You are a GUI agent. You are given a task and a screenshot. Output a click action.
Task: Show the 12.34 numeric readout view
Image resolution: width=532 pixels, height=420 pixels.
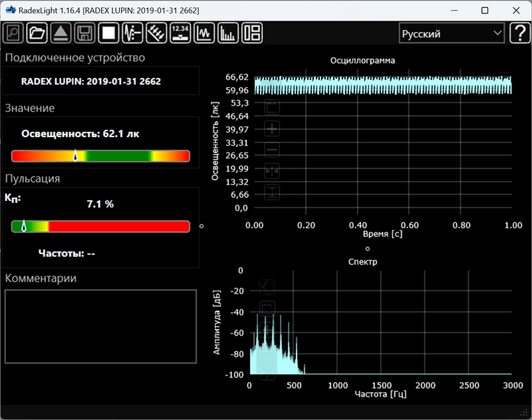click(x=180, y=33)
